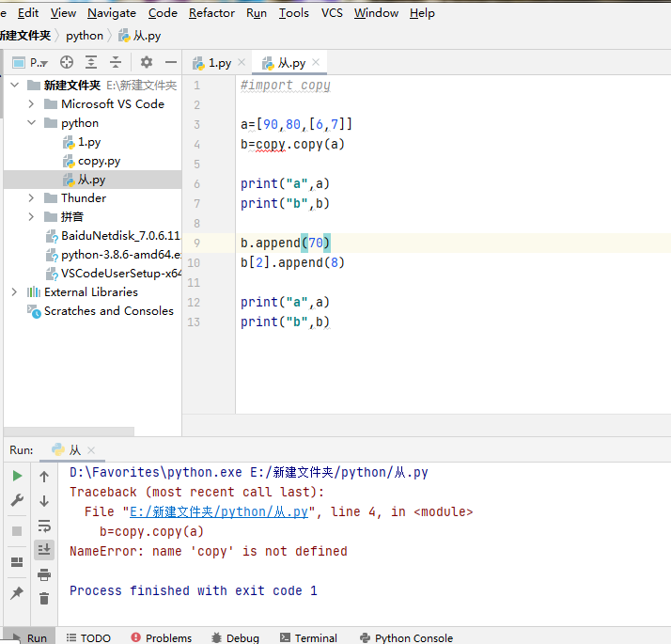Viewport: 671px width, 644px height.
Task: Click the Up the Stack Trace arrow
Action: (44, 476)
